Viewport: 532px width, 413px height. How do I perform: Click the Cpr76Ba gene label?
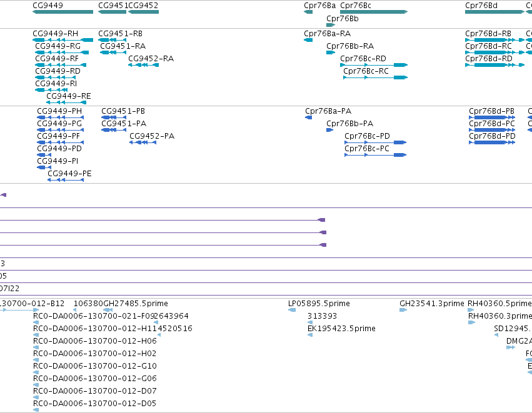[319, 6]
